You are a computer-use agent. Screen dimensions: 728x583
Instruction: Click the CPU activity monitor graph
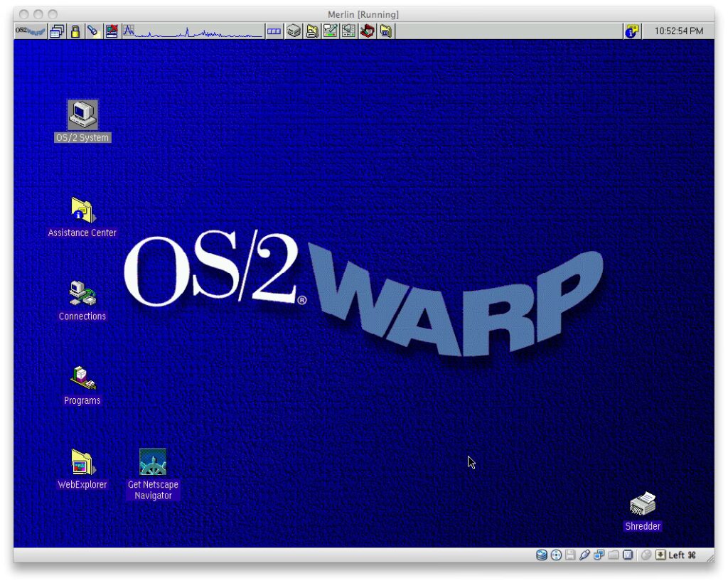[x=192, y=31]
